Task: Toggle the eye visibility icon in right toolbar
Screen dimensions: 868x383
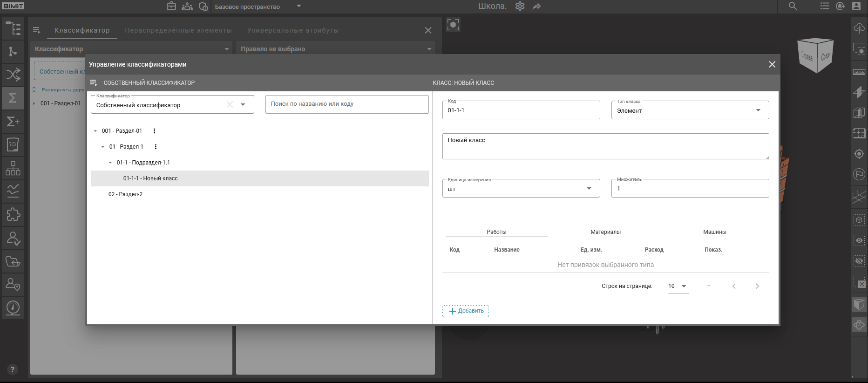Action: [859, 240]
